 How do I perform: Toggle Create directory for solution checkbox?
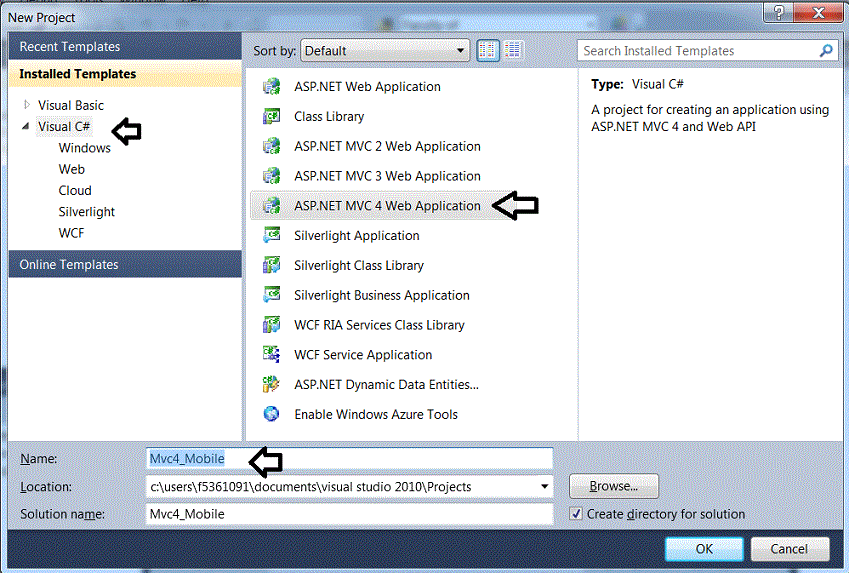point(576,514)
